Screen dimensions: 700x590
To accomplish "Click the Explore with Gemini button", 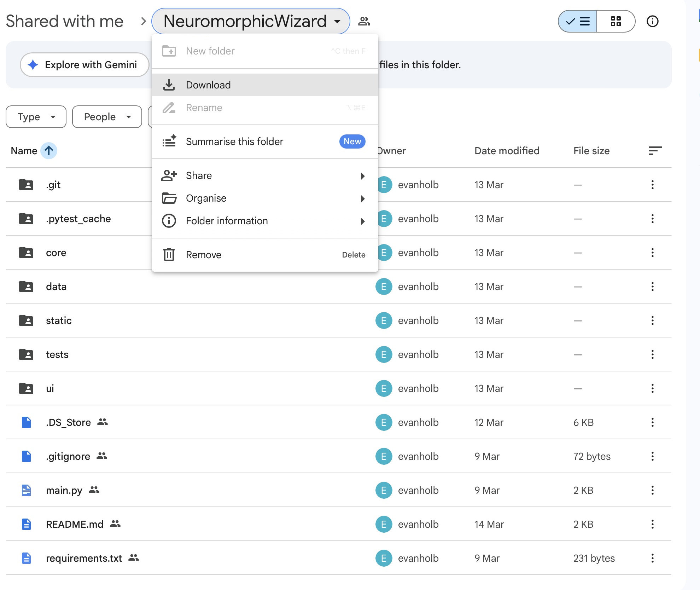I will [x=84, y=65].
